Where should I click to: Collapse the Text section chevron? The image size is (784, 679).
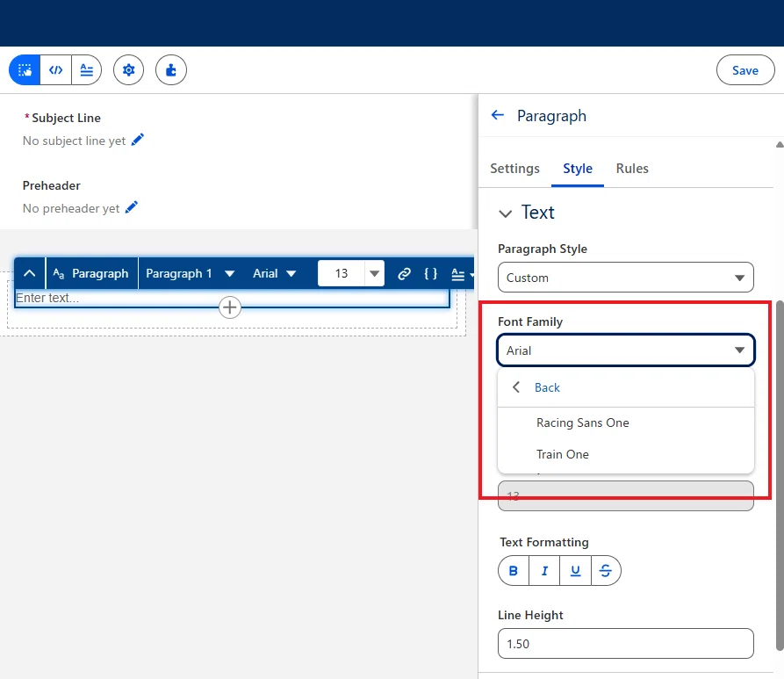pyautogui.click(x=506, y=213)
